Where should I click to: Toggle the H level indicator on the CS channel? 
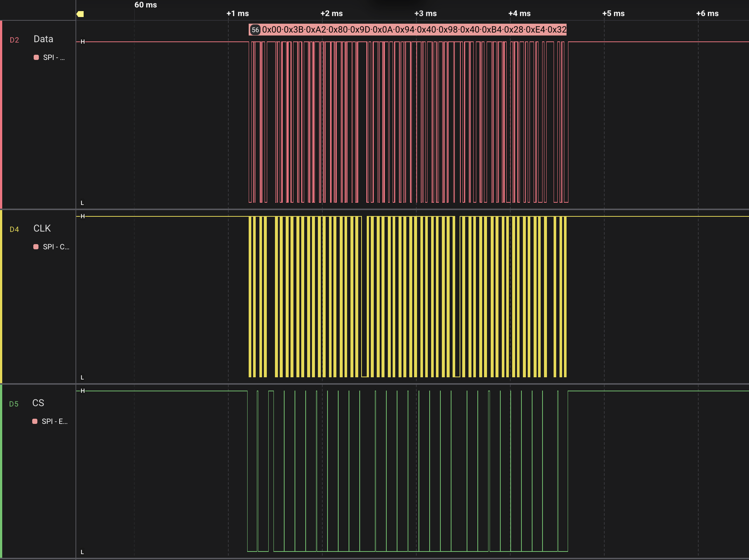tap(82, 391)
